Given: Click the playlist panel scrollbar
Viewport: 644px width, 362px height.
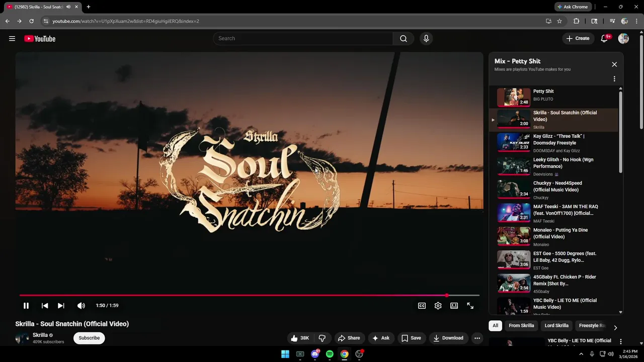Looking at the screenshot, I should coord(620,132).
